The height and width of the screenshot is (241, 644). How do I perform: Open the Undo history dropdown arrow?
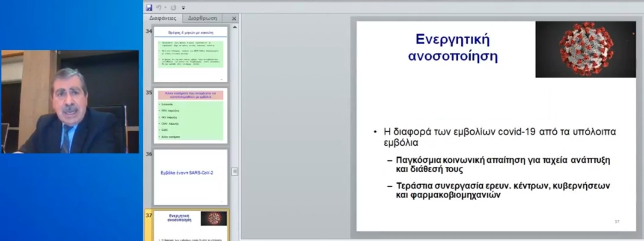click(x=165, y=8)
